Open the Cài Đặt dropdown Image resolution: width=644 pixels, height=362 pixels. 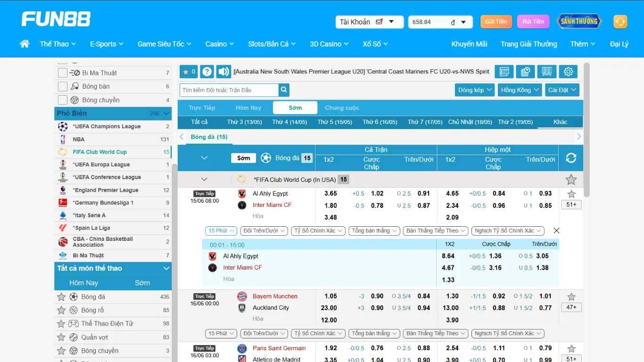coord(561,90)
